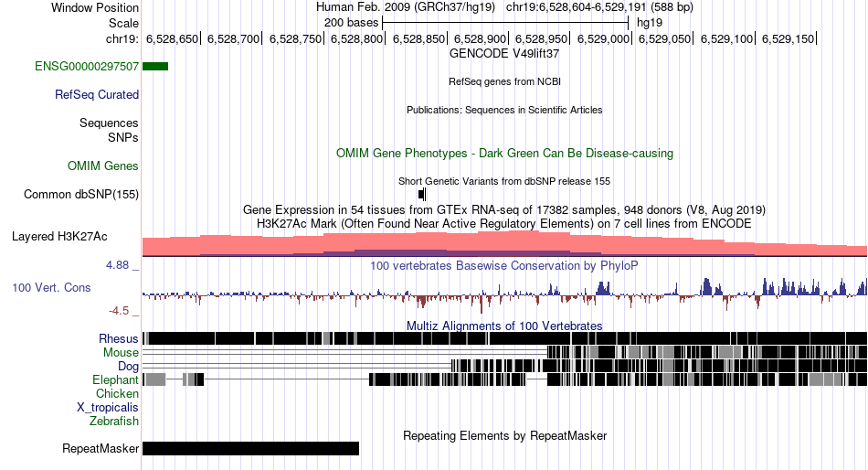Select the Mouse alignment label

pos(121,353)
